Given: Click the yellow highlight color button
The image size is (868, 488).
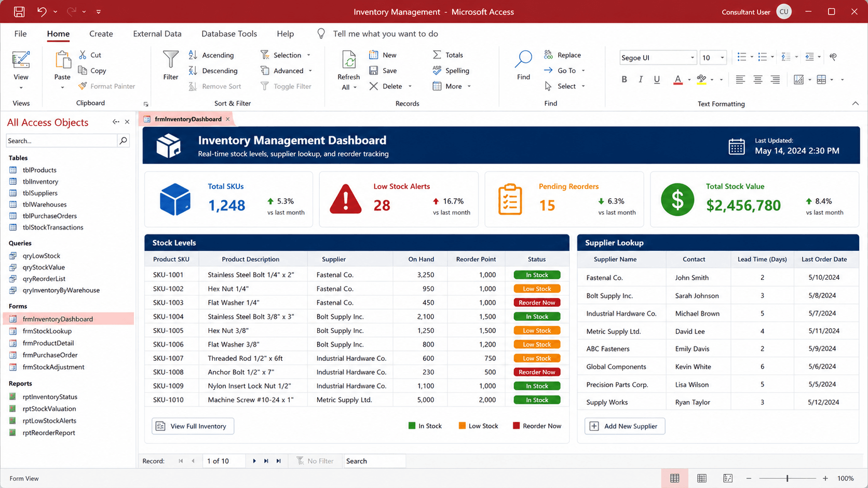Looking at the screenshot, I should (701, 79).
